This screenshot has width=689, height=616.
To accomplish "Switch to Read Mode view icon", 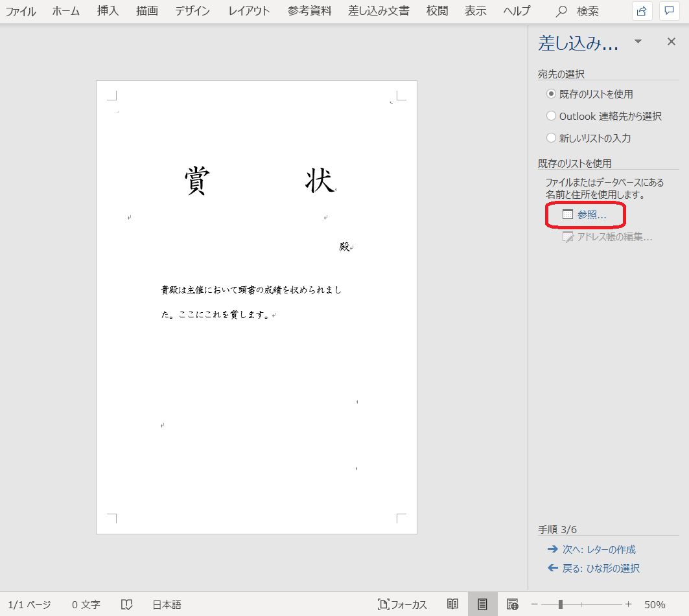I will coord(452,604).
